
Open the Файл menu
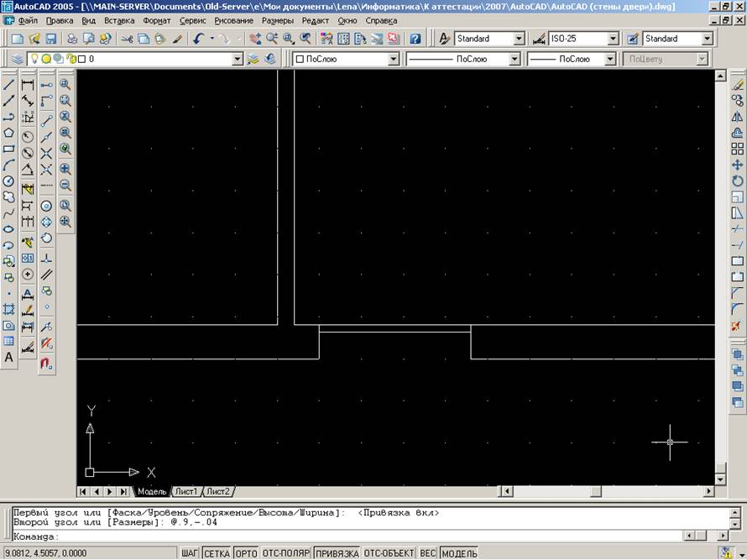(28, 20)
